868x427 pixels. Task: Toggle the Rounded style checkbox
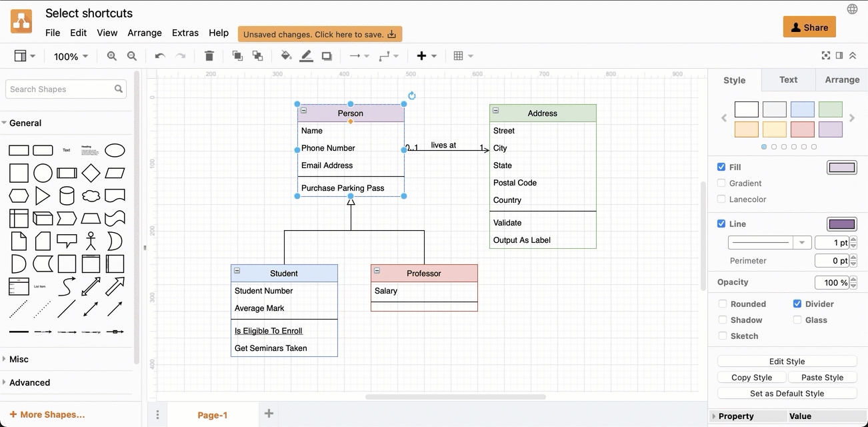click(722, 304)
